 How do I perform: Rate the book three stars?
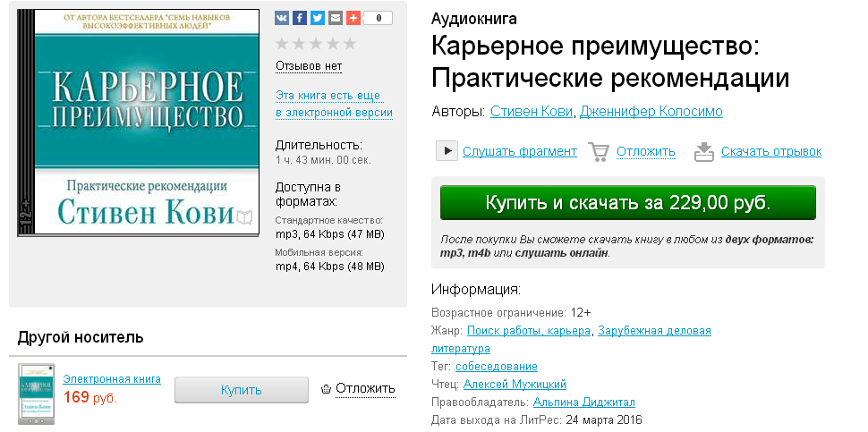316,44
